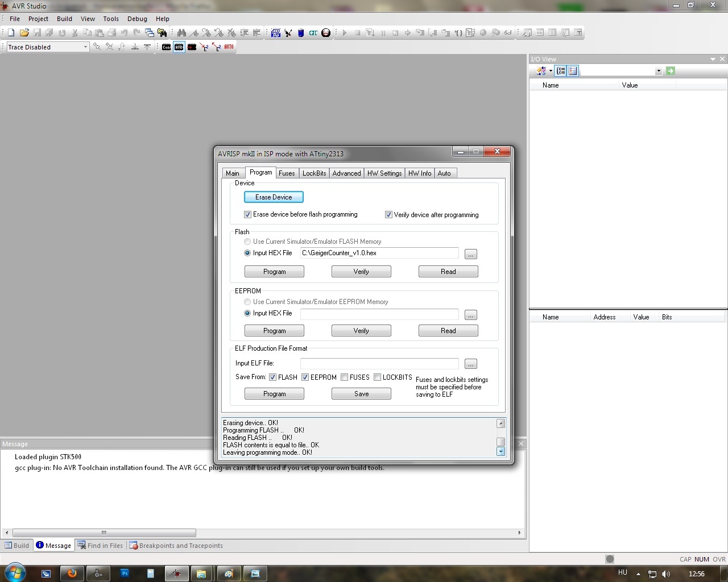Viewport: 728px width, 582px height.
Task: Select Flash Input HEX File radio button
Action: (247, 253)
